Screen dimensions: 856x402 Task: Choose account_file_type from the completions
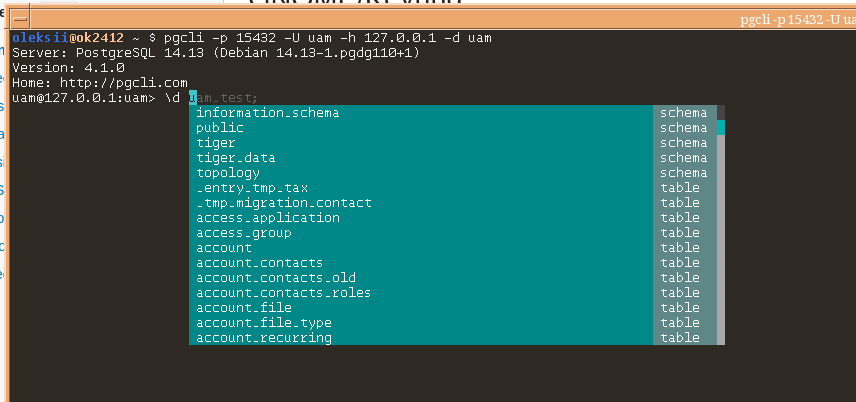(x=264, y=323)
